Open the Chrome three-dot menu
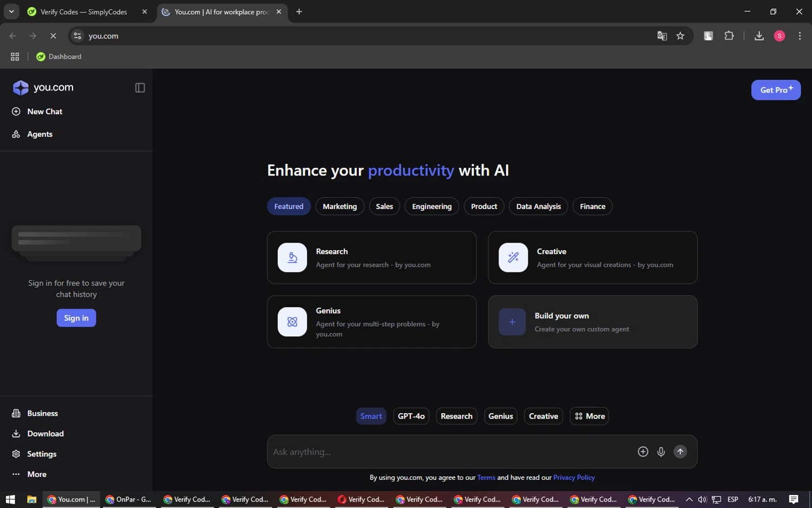 [x=800, y=36]
